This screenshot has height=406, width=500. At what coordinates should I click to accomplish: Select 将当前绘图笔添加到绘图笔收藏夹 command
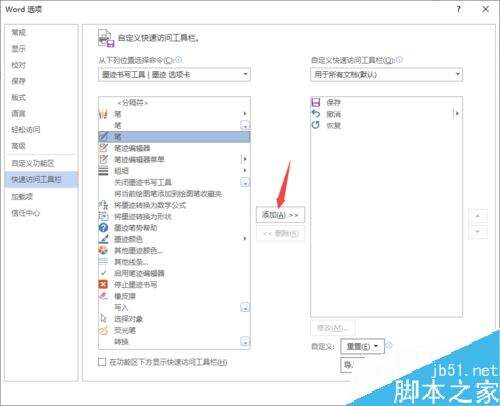coord(174,194)
